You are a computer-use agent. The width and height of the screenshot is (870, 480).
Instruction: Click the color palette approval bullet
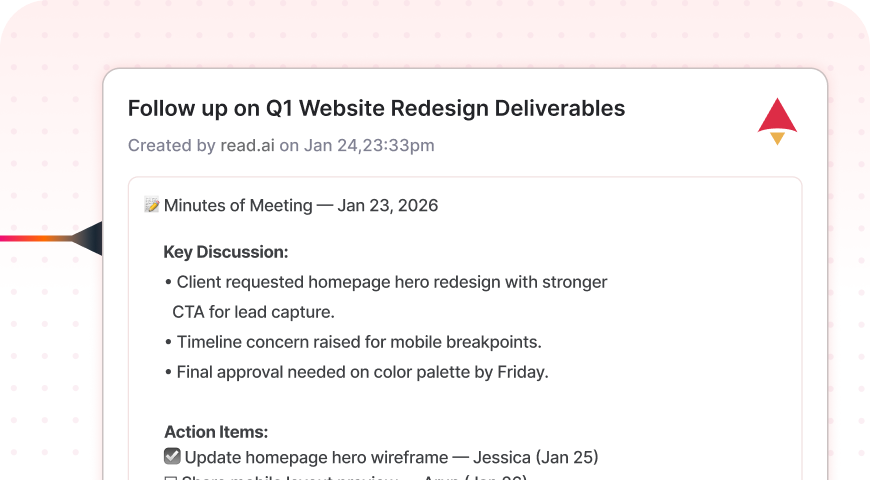tap(362, 372)
